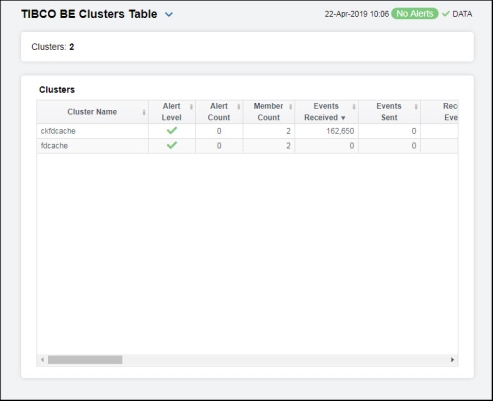
Task: Click the green alert checkmark for ckfdcache
Action: coord(172,131)
